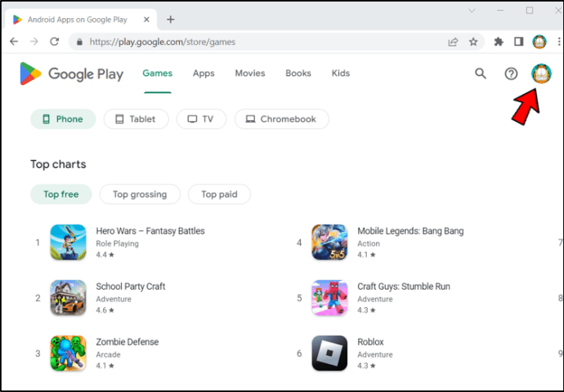Image resolution: width=564 pixels, height=392 pixels.
Task: Open Zombie Defense title link
Action: click(128, 342)
